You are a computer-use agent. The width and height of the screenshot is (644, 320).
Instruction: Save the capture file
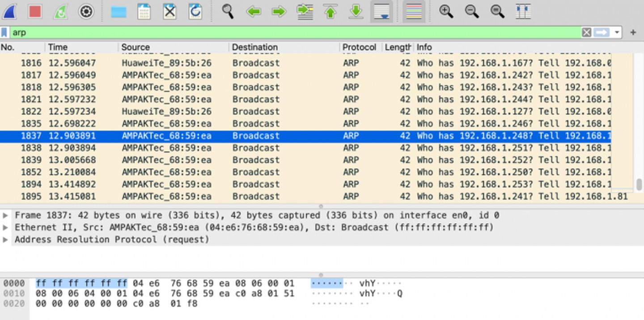(x=144, y=11)
